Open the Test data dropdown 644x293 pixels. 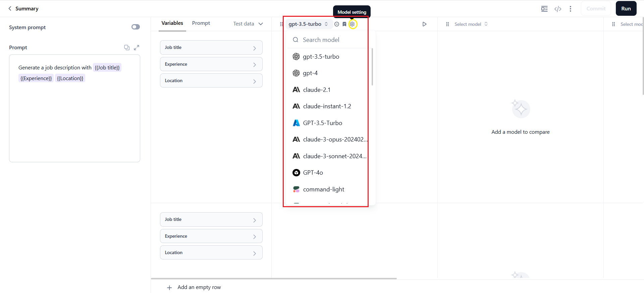pyautogui.click(x=248, y=24)
